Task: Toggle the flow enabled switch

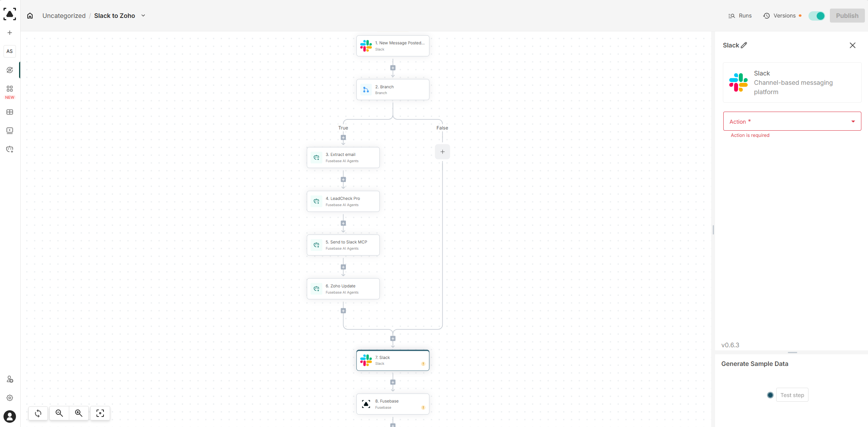Action: (816, 16)
